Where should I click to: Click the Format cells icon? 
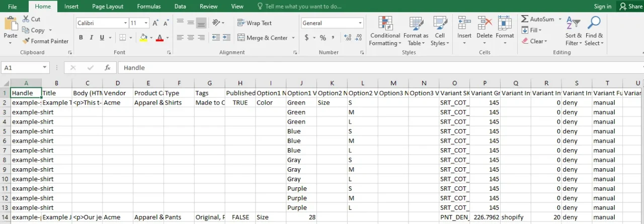click(505, 23)
